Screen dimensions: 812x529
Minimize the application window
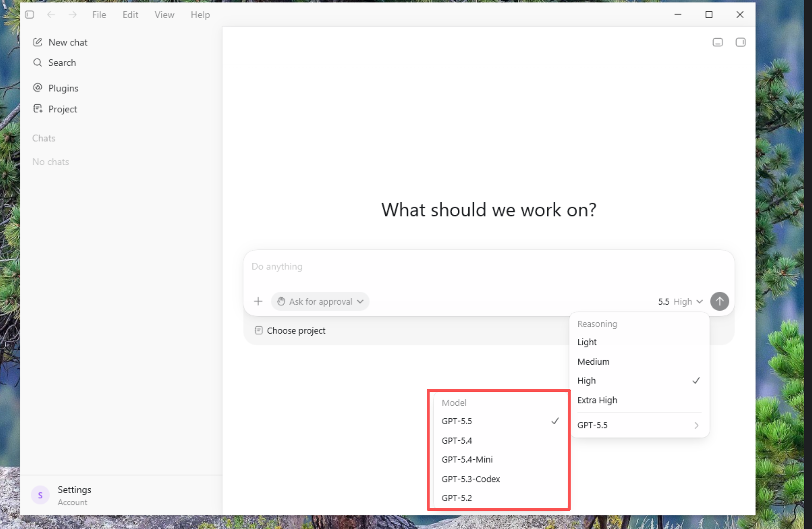click(678, 15)
